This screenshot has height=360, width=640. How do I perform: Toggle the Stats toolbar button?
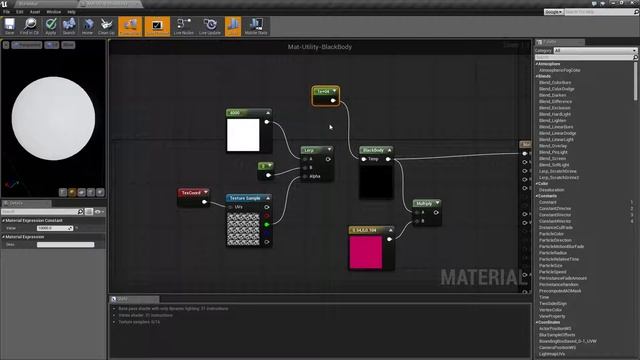coord(233,26)
